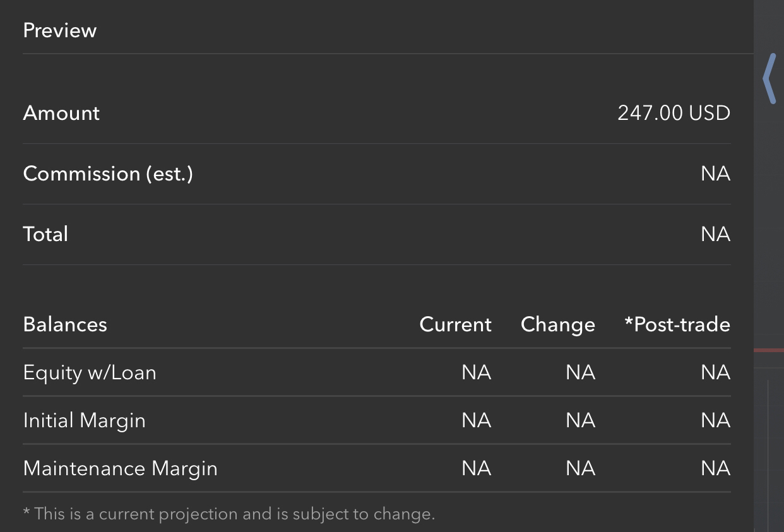The height and width of the screenshot is (532, 784).
Task: Click the Commission NA value
Action: pos(715,174)
